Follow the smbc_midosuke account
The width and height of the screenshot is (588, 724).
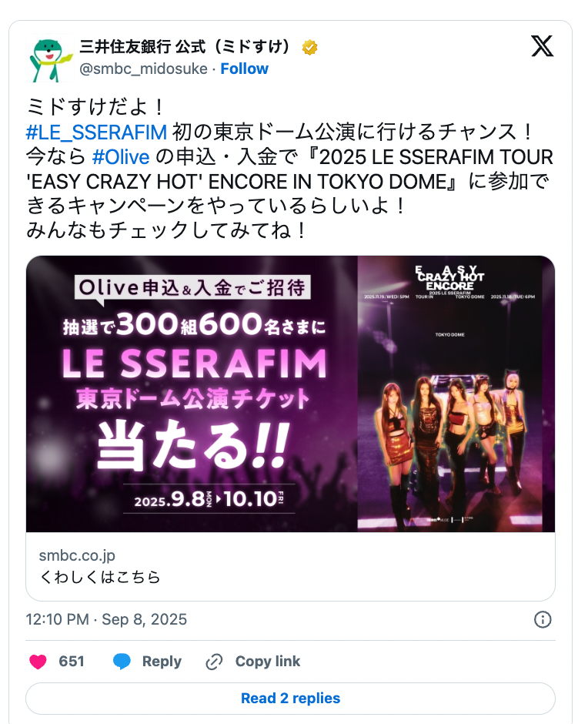pyautogui.click(x=244, y=69)
